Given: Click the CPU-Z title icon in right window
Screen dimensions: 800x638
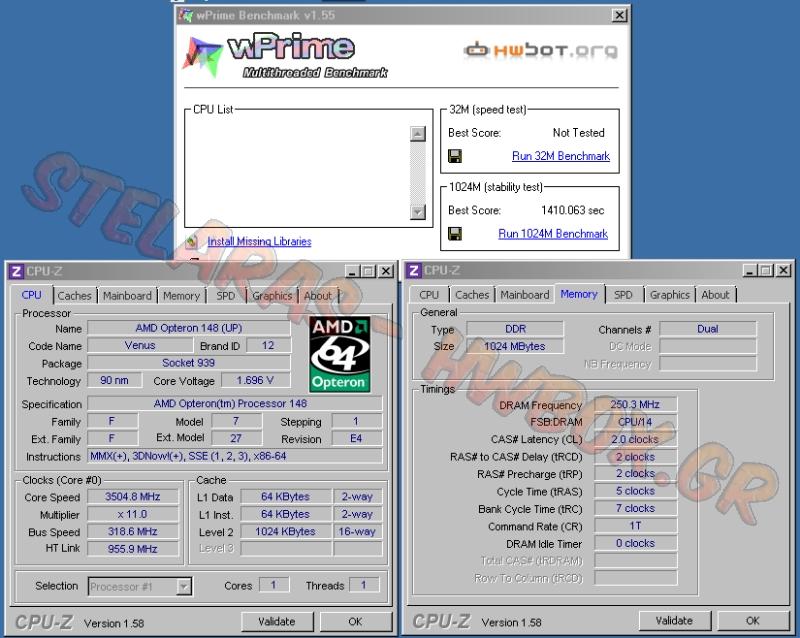Looking at the screenshot, I should 414,270.
